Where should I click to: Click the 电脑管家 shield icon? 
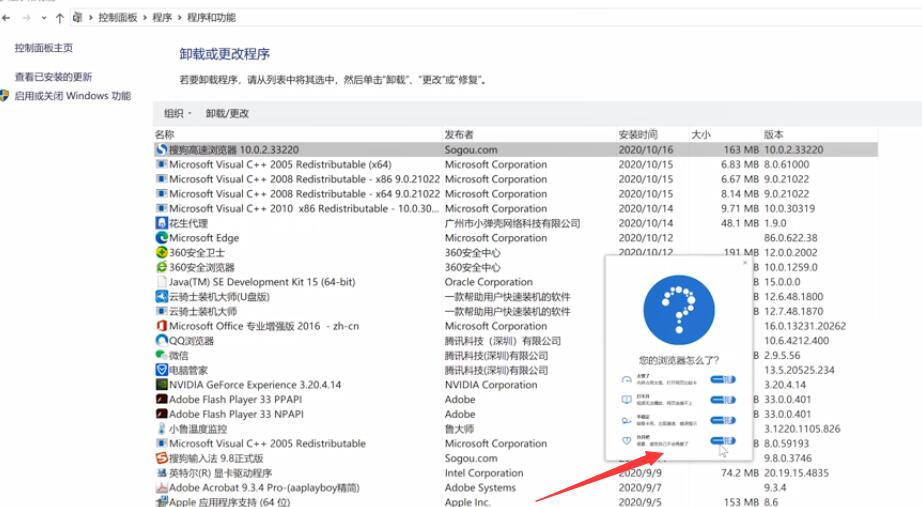[162, 370]
